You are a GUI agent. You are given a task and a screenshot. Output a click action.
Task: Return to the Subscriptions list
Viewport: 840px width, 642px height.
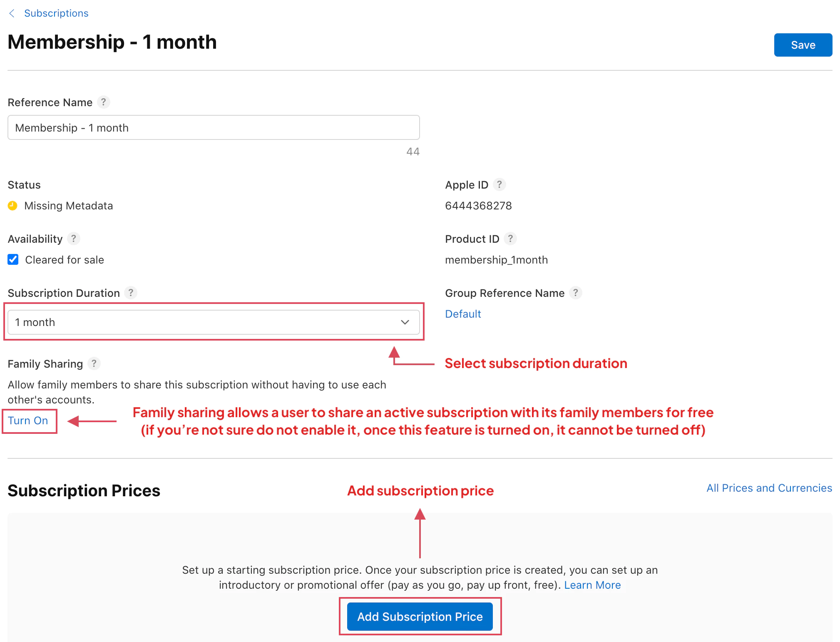[x=56, y=13]
